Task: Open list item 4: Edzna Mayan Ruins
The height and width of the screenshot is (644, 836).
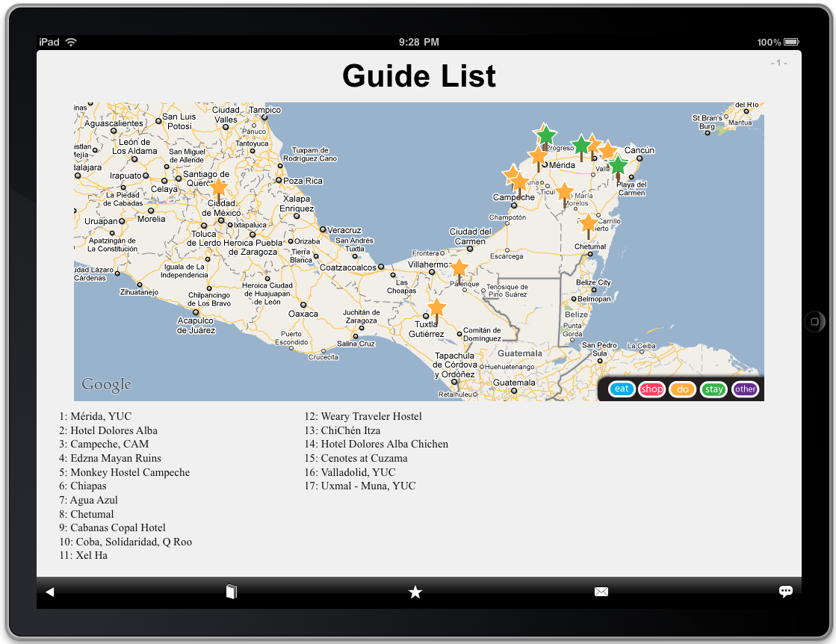Action: [x=110, y=458]
